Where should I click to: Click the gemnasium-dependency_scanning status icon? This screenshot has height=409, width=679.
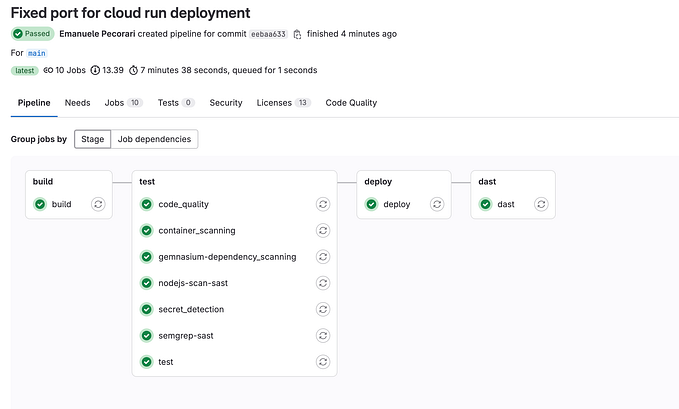click(x=147, y=257)
